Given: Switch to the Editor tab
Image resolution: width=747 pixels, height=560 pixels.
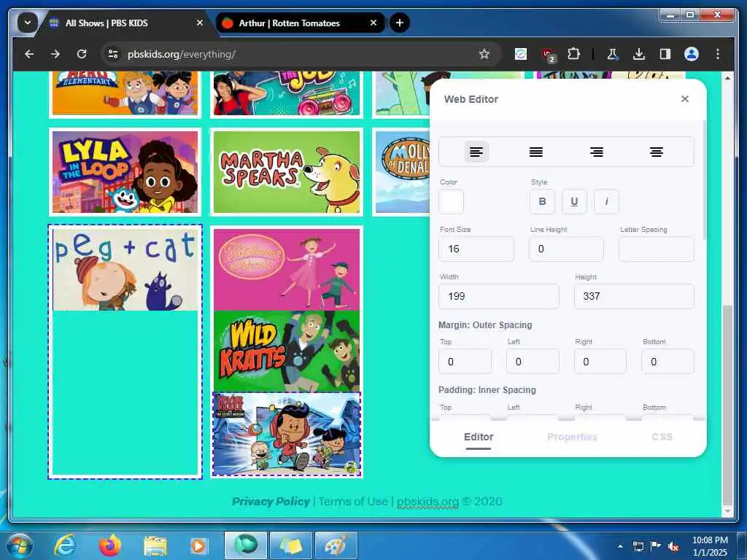Looking at the screenshot, I should point(479,437).
